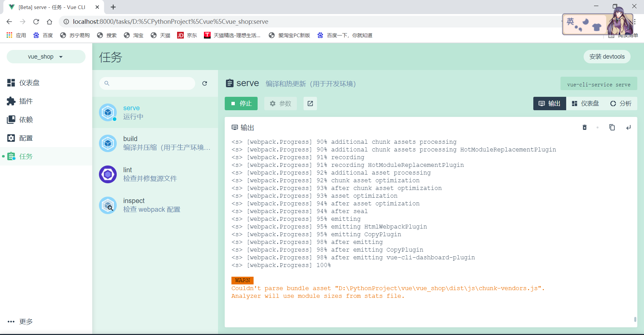Viewport: 644px width, 335px height.
Task: Reload the current page
Action: [36, 21]
